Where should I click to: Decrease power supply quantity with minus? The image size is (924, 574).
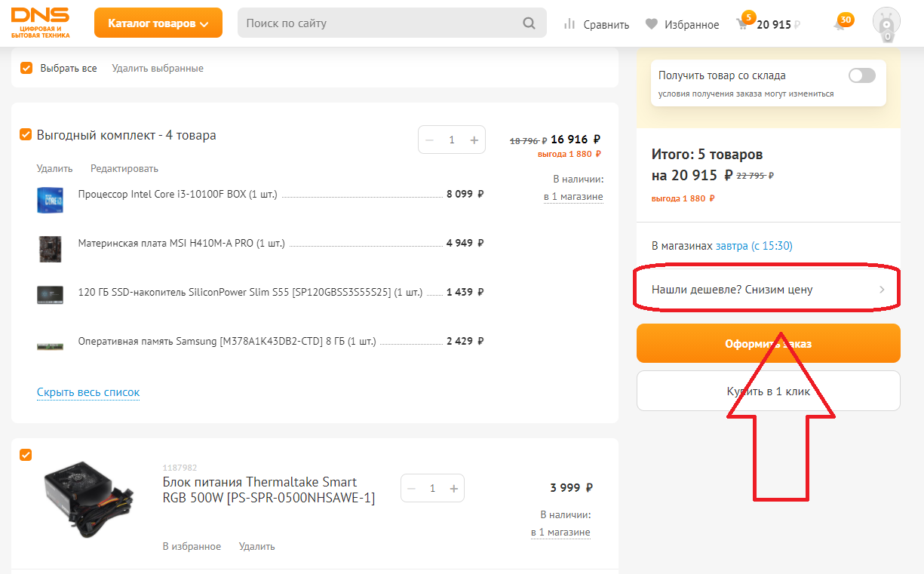(411, 488)
